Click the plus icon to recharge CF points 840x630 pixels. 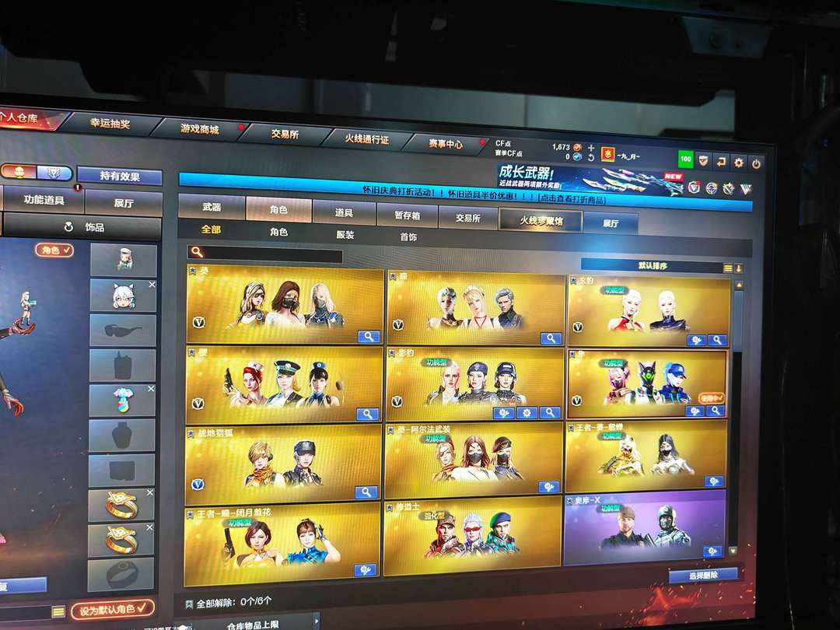pos(591,147)
